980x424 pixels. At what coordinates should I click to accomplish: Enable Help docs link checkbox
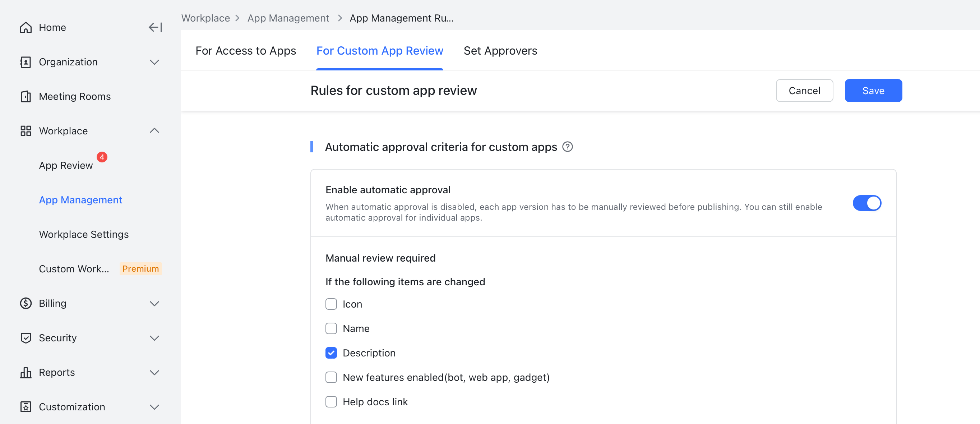coord(331,402)
